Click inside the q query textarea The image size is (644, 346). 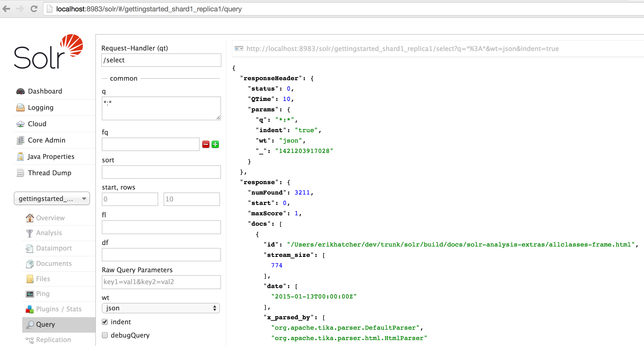pos(161,108)
